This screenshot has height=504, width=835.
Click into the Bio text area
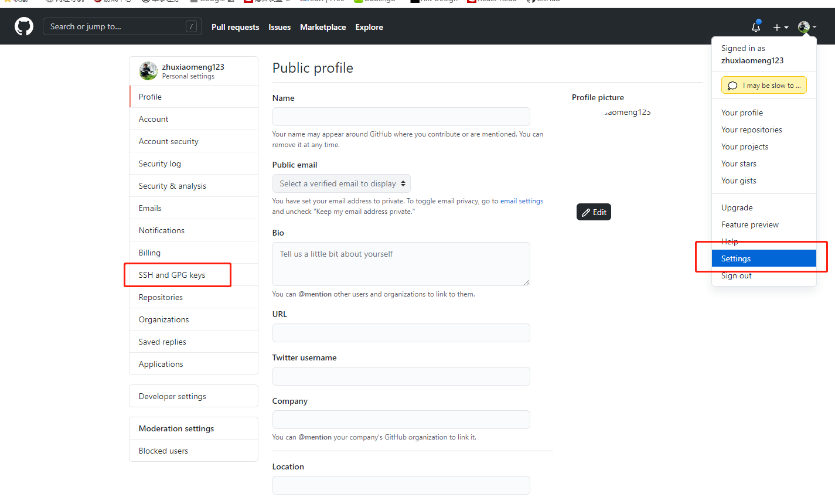click(x=401, y=264)
